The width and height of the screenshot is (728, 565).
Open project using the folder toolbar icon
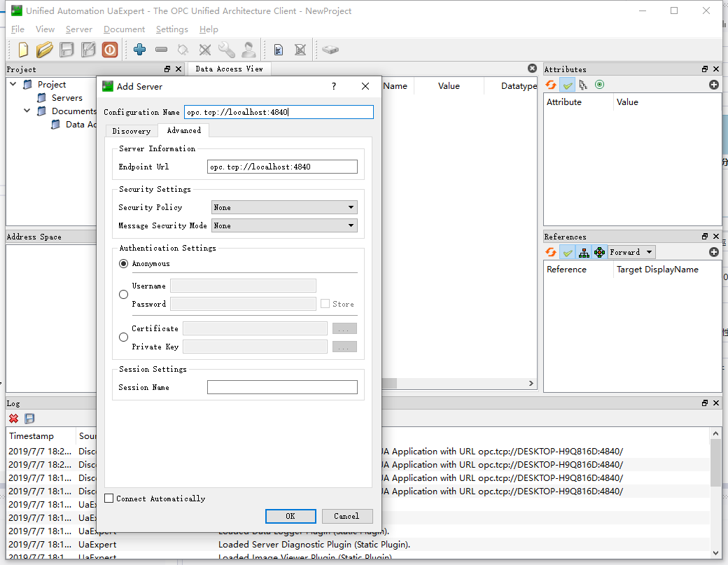coord(45,49)
